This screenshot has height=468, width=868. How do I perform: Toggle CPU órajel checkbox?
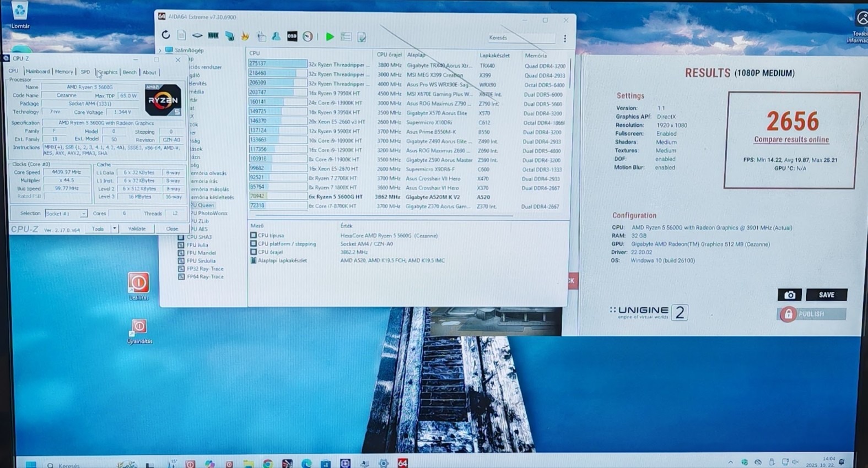coord(254,252)
